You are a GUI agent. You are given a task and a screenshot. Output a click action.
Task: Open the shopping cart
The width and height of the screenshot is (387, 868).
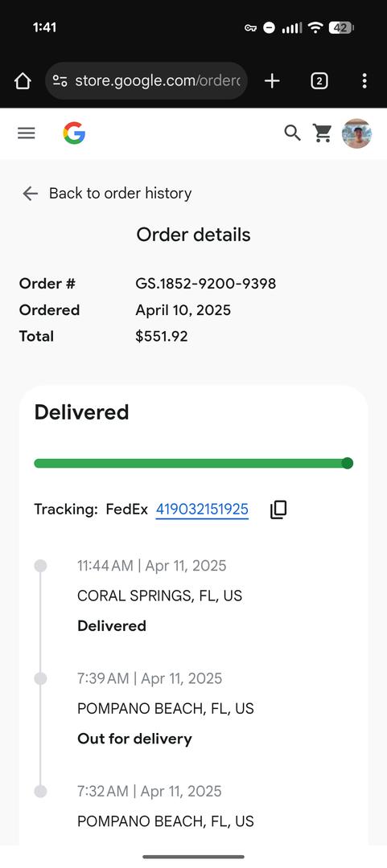(322, 133)
